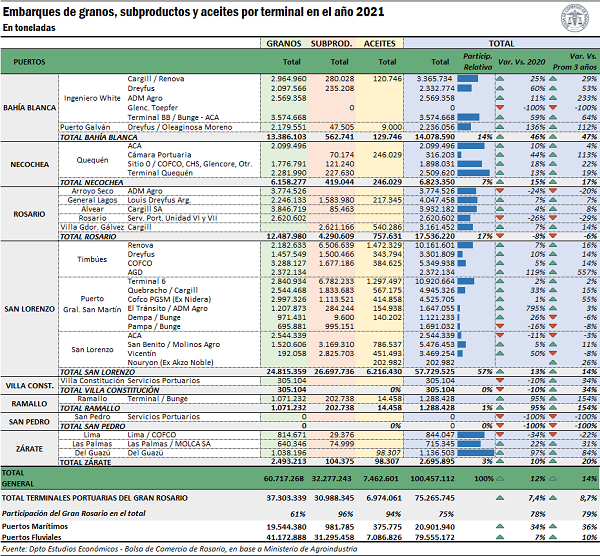Click red down arrow beside -6% in Dempa / Bunge row
The width and height of the screenshot is (600, 556).
click(x=553, y=317)
